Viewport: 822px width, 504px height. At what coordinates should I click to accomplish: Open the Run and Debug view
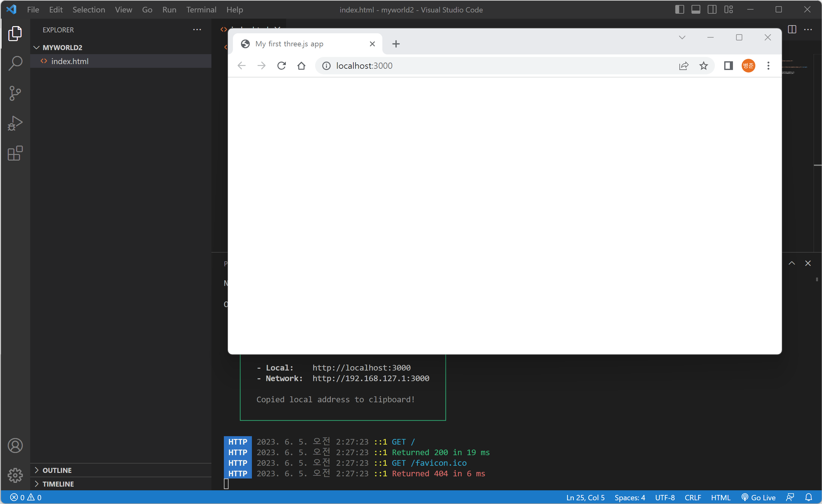15,123
